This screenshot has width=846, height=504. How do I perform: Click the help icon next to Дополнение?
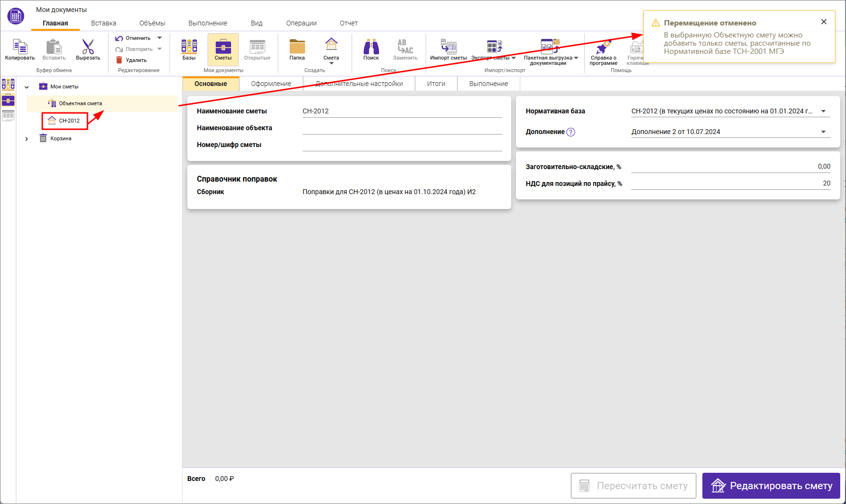coord(571,132)
